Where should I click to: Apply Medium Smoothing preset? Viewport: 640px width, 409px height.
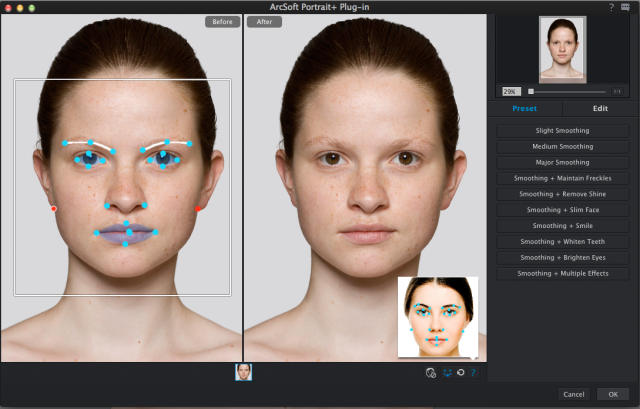pyautogui.click(x=562, y=147)
